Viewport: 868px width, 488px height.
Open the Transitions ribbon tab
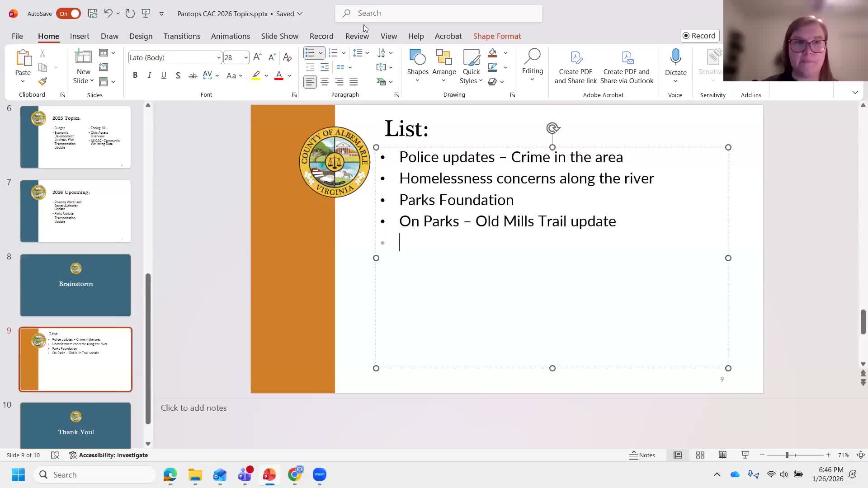tap(182, 36)
